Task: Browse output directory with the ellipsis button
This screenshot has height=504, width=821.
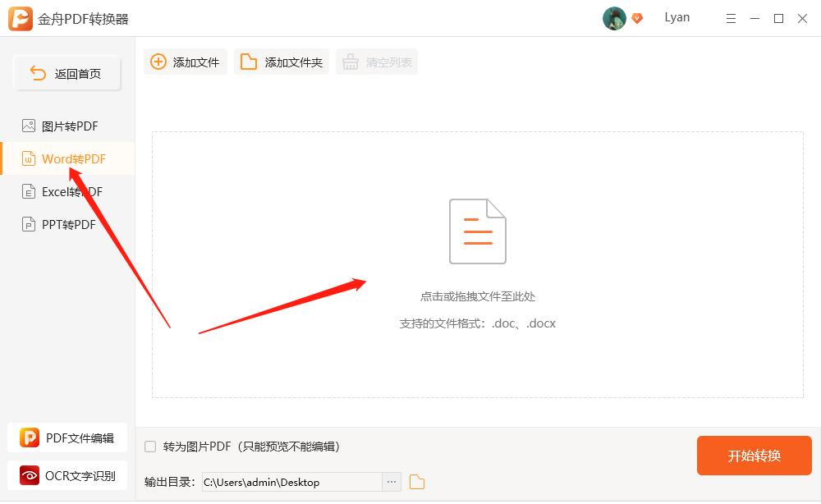Action: [x=392, y=482]
